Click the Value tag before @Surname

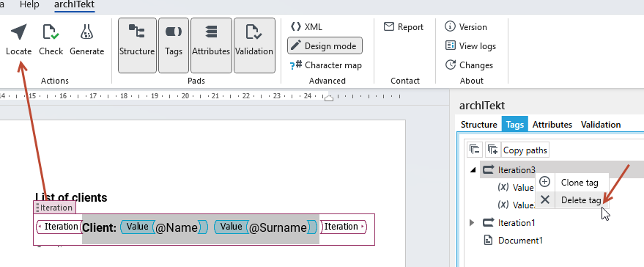(x=232, y=227)
